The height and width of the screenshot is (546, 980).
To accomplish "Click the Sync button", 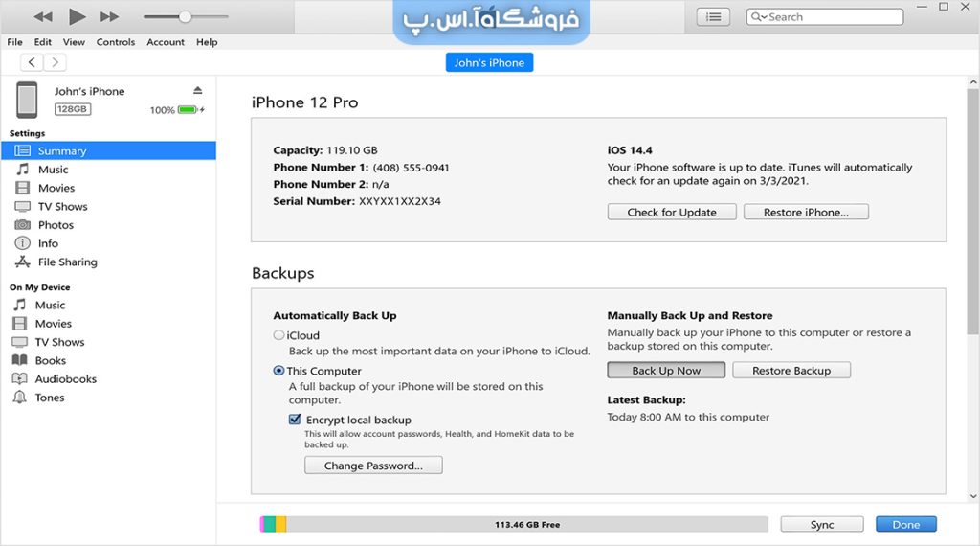I will pos(822,525).
